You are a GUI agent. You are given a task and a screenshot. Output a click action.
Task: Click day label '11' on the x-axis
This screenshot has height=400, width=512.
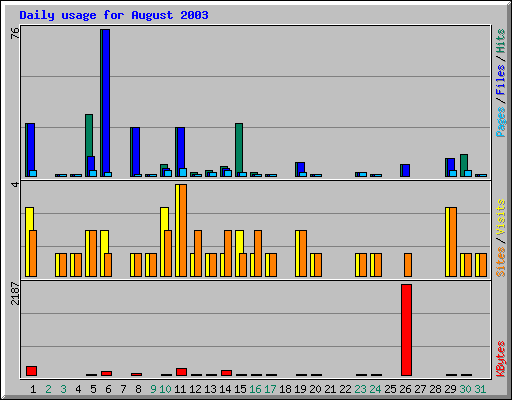point(180,389)
